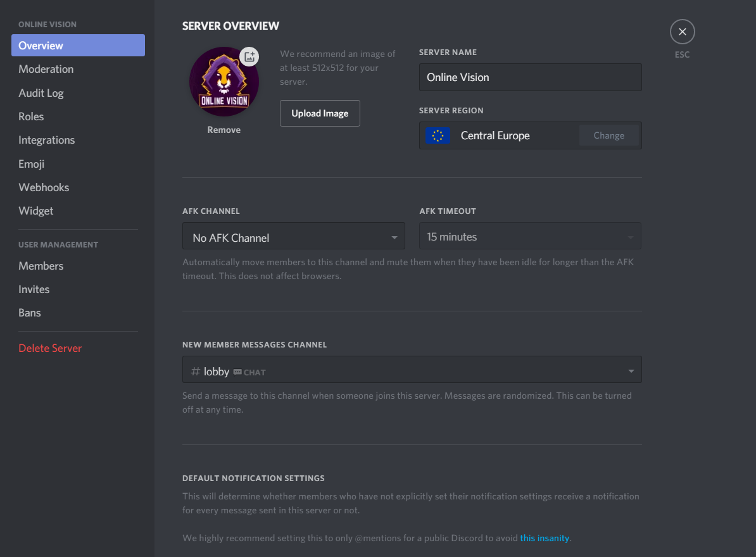The width and height of the screenshot is (756, 557).
Task: View server Invites
Action: [x=34, y=289]
